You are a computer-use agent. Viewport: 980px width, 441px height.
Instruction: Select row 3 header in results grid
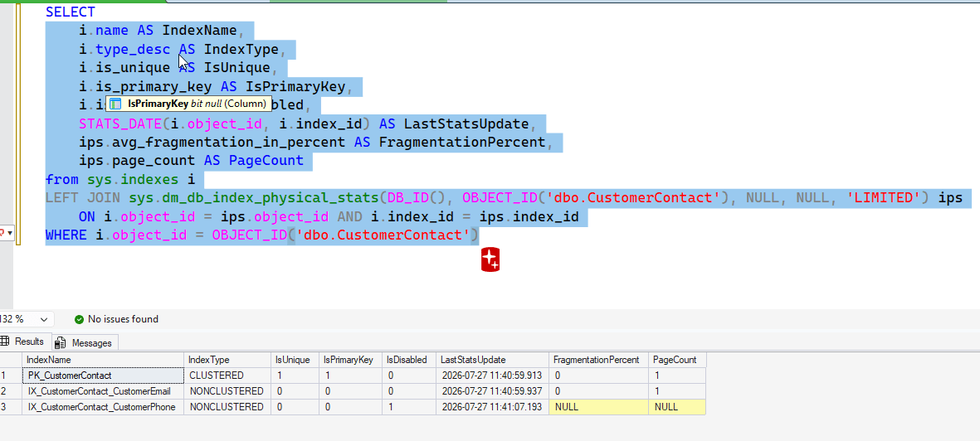click(11, 407)
